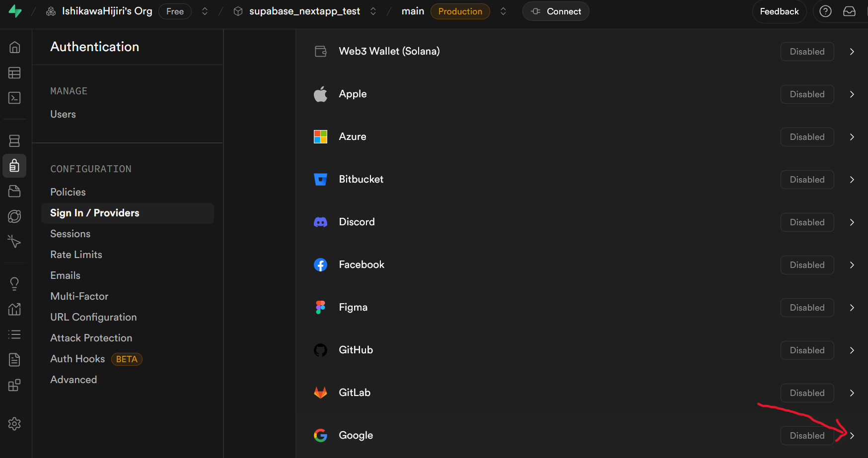Open Project Settings gear icon
Image resolution: width=868 pixels, height=458 pixels.
(x=14, y=424)
